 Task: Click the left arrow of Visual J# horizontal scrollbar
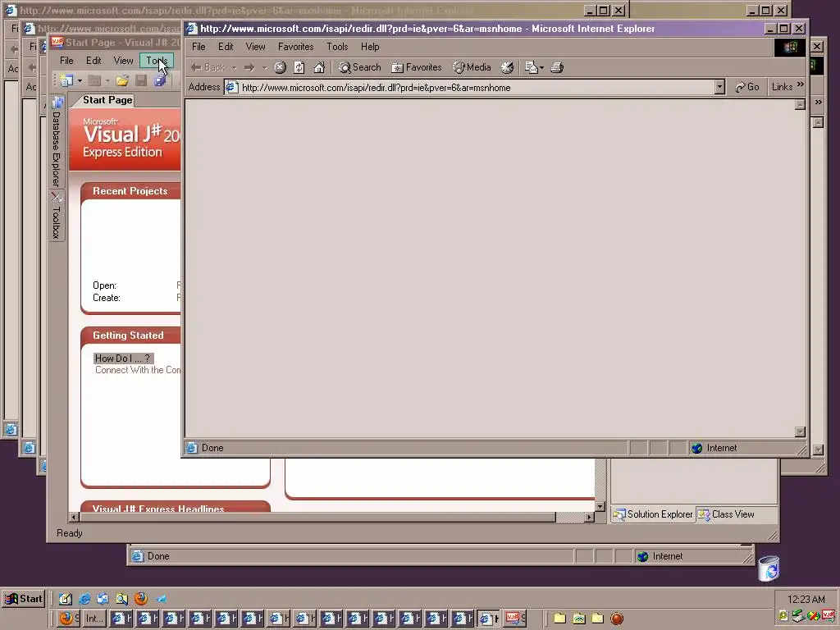coord(75,517)
